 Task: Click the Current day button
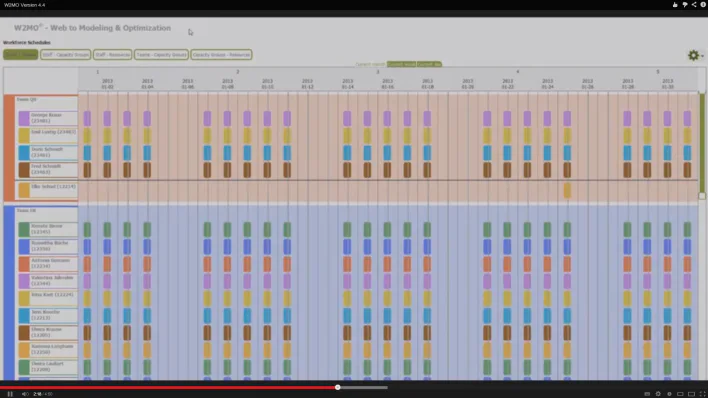tap(429, 64)
